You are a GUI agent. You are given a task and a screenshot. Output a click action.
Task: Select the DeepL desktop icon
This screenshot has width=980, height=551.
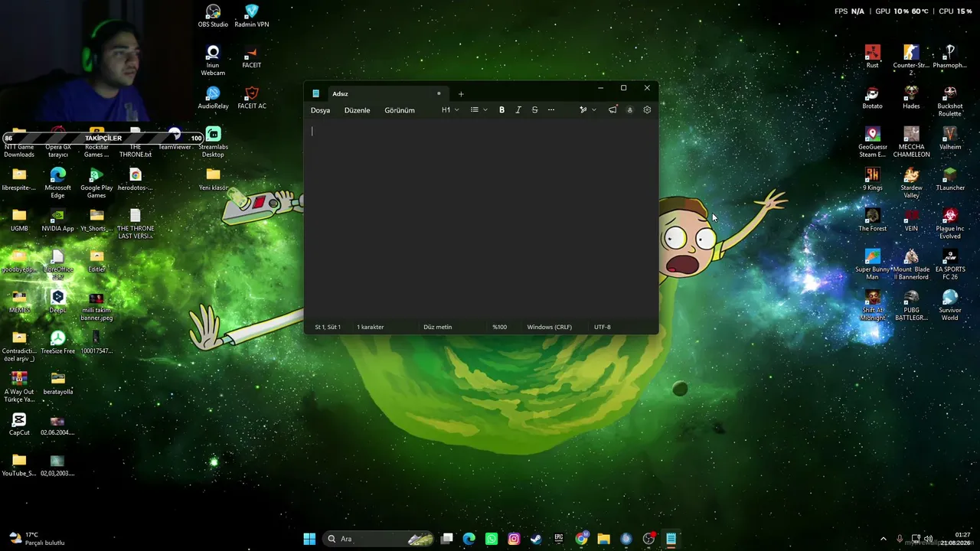tap(57, 302)
